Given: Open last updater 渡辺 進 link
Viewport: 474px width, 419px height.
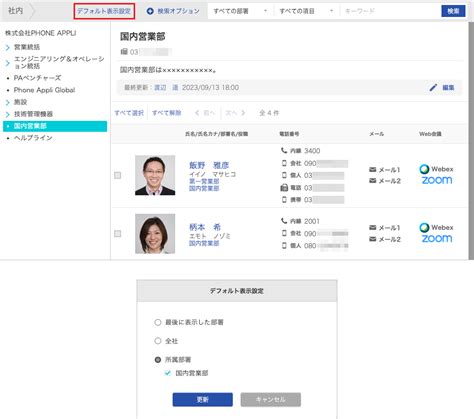Looking at the screenshot, I should (x=166, y=88).
